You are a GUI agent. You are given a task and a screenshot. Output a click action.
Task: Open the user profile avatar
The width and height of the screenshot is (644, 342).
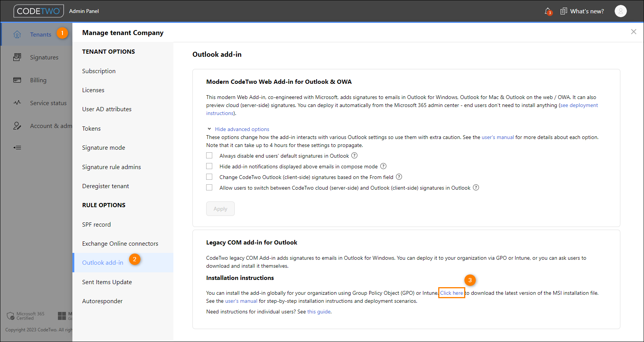pos(620,11)
